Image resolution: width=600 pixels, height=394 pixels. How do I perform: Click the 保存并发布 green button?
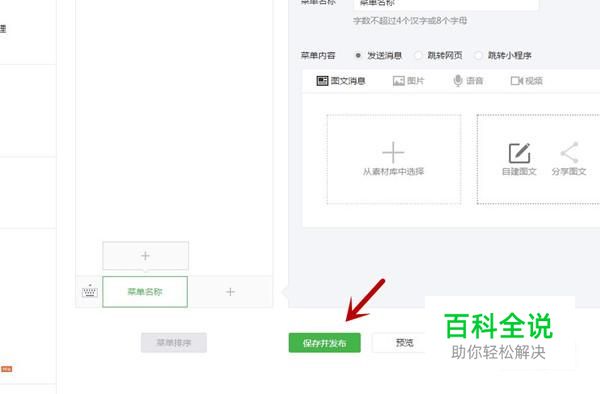click(x=324, y=343)
